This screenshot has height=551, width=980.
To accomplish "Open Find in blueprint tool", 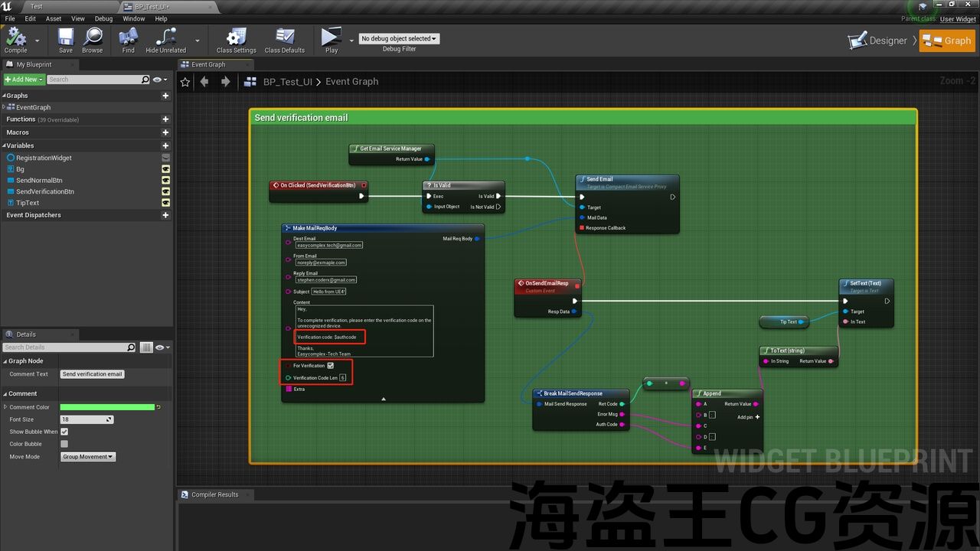I will [x=128, y=38].
